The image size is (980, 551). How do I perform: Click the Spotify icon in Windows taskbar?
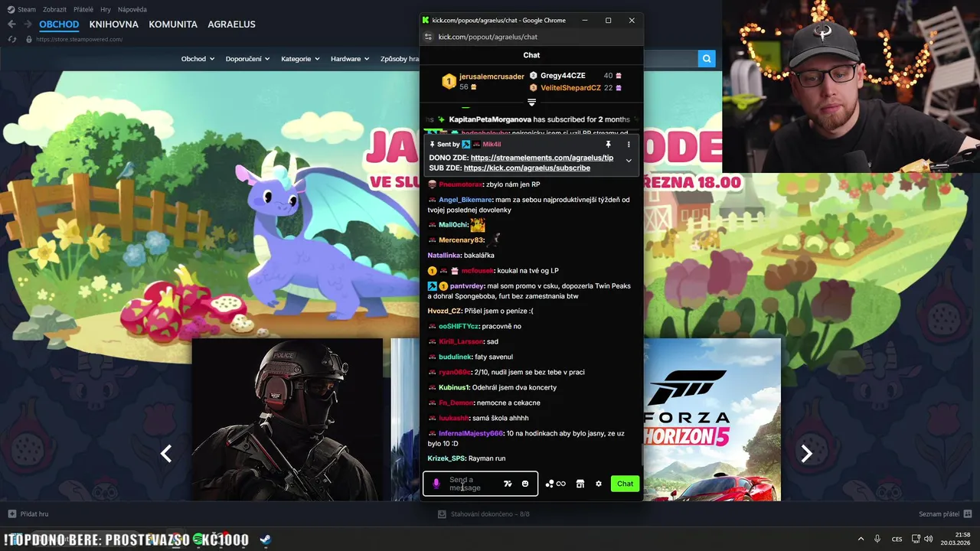[198, 540]
